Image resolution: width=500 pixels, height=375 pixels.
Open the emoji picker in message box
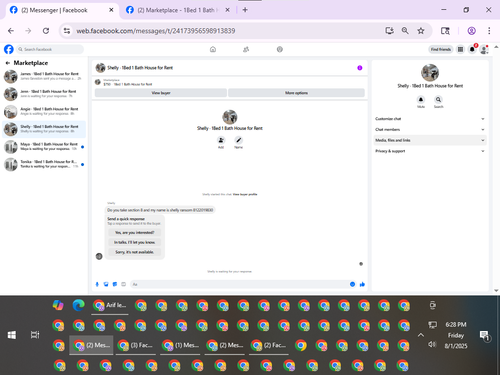click(x=352, y=284)
